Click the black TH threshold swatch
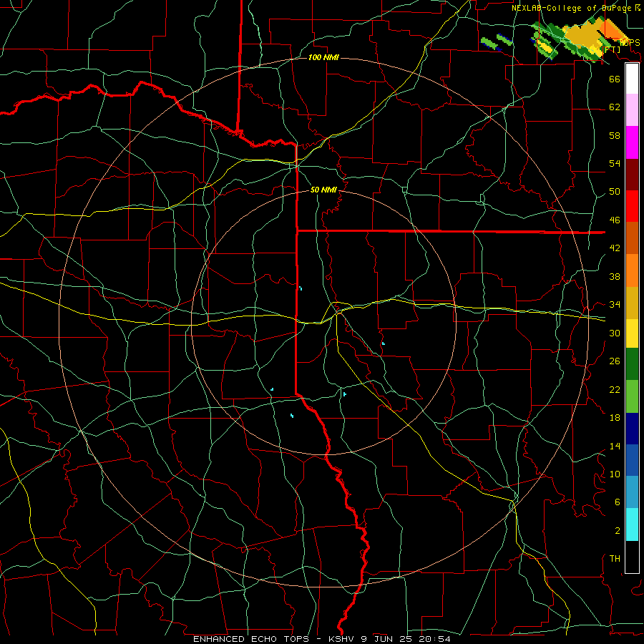Screen dimensions: 644x644 [x=632, y=557]
